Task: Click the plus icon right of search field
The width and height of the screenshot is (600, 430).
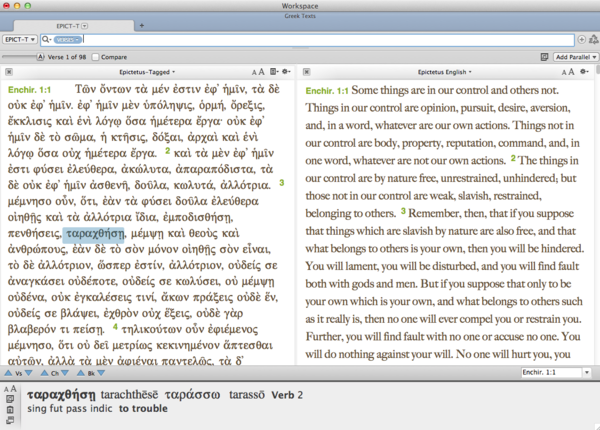Action: pyautogui.click(x=582, y=39)
